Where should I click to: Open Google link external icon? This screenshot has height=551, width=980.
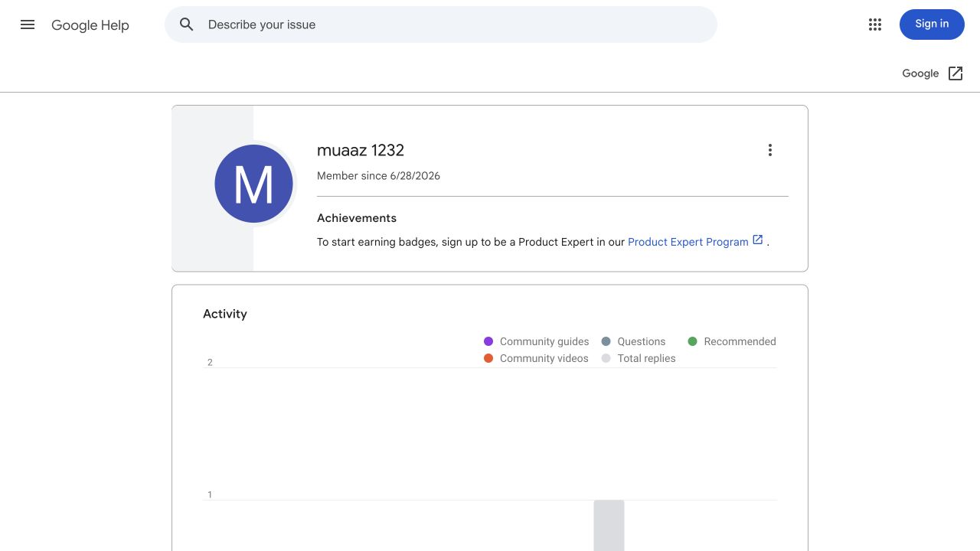(955, 73)
